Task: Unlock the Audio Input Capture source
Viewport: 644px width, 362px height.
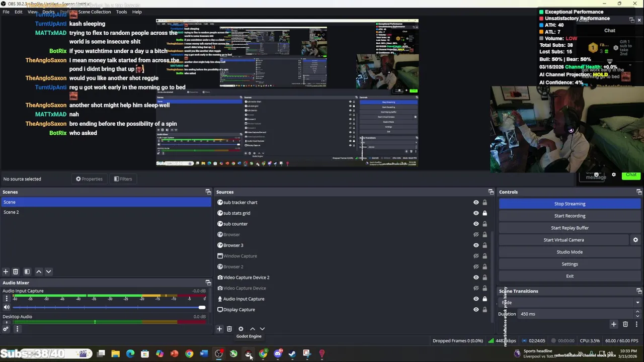Action: (x=485, y=299)
